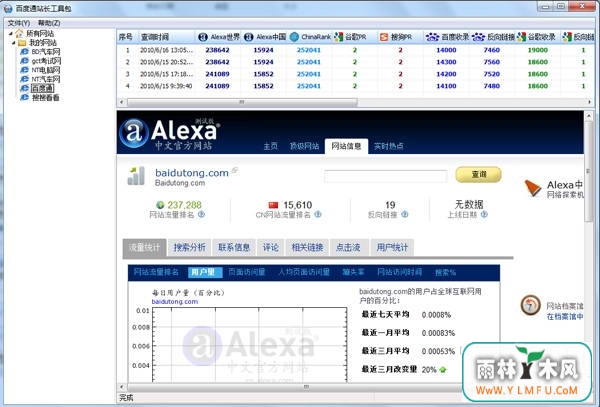Click the home icon beside 所有网站
This screenshot has height=407, width=600.
(x=19, y=33)
